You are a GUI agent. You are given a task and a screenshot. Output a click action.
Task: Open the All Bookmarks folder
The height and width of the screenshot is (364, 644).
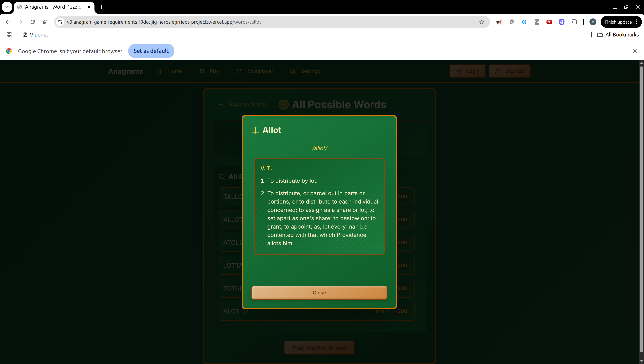[x=618, y=35]
